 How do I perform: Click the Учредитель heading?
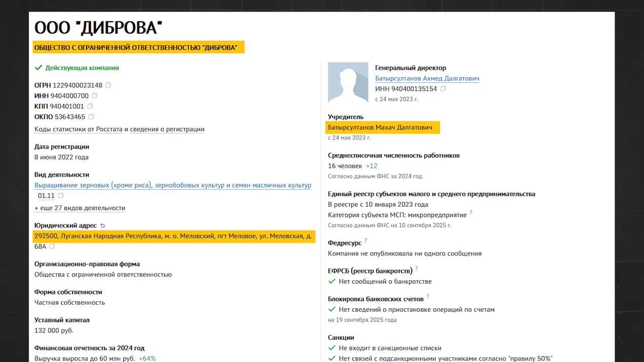click(x=346, y=117)
